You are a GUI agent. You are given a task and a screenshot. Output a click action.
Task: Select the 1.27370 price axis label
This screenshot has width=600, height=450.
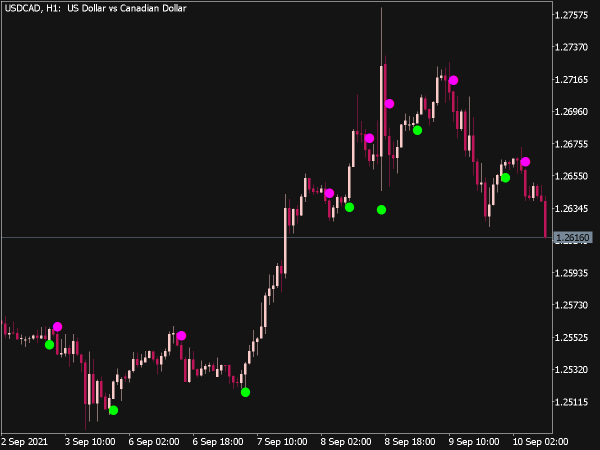[x=571, y=47]
